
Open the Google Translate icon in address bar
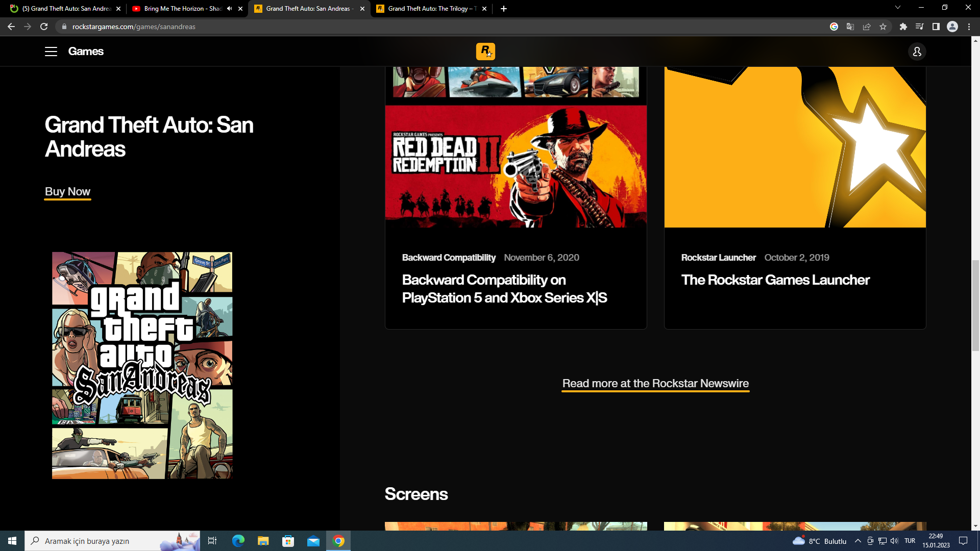[850, 27]
